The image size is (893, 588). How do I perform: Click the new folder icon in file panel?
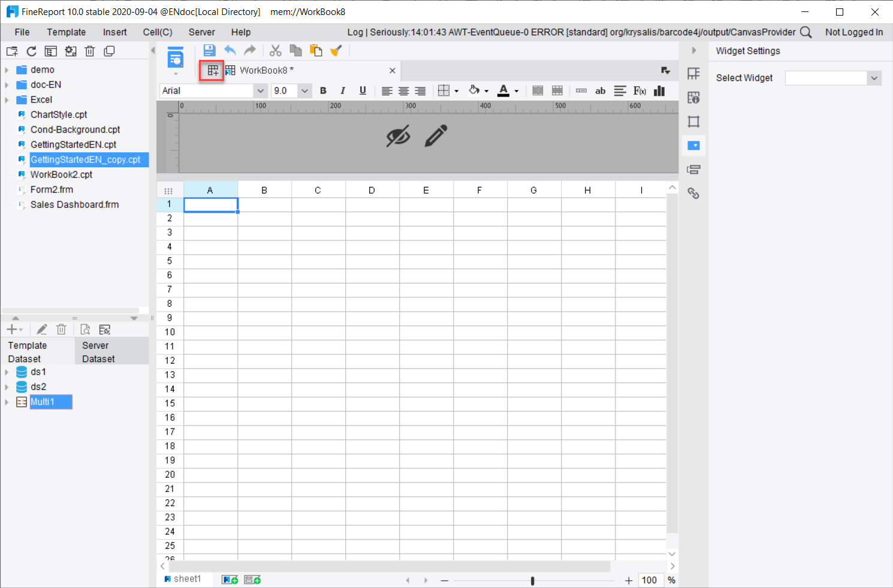(12, 51)
